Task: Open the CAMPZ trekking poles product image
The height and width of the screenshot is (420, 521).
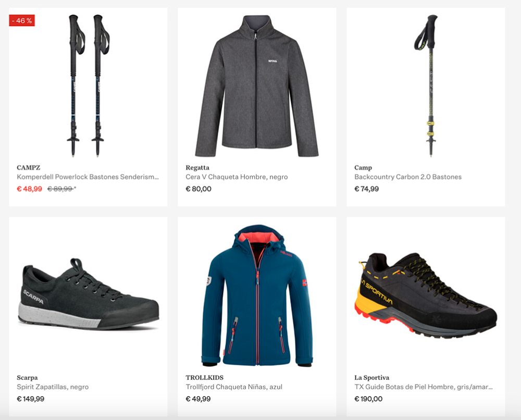Action: click(88, 85)
